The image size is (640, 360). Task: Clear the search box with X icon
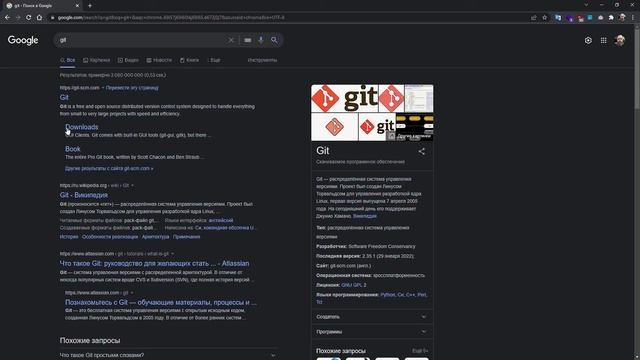click(x=231, y=40)
